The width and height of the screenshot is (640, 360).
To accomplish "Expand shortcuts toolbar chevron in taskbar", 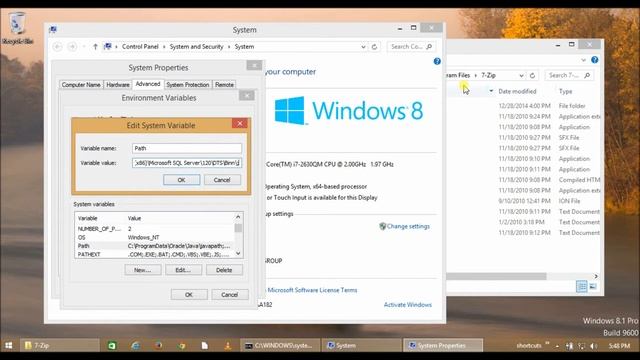I will (x=547, y=344).
